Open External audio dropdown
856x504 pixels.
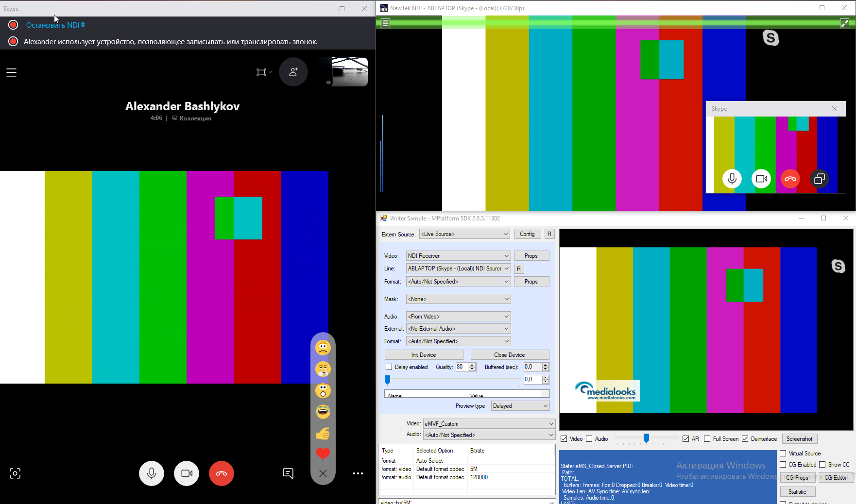458,329
